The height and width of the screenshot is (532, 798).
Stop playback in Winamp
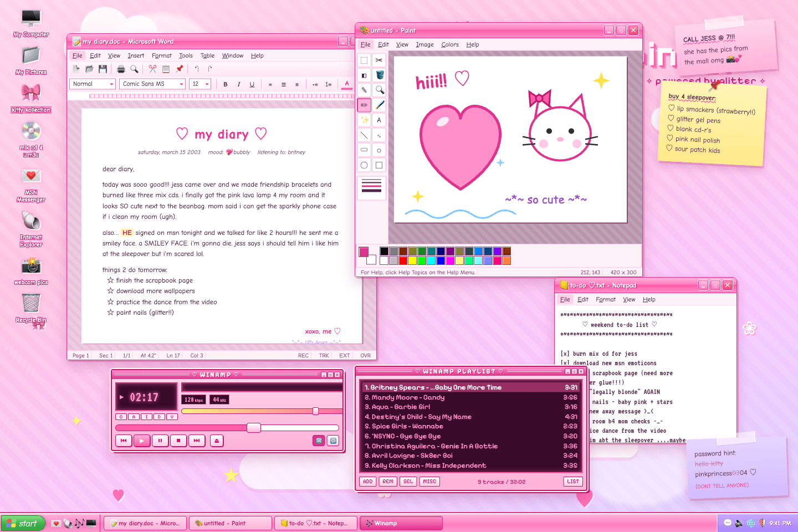click(178, 441)
